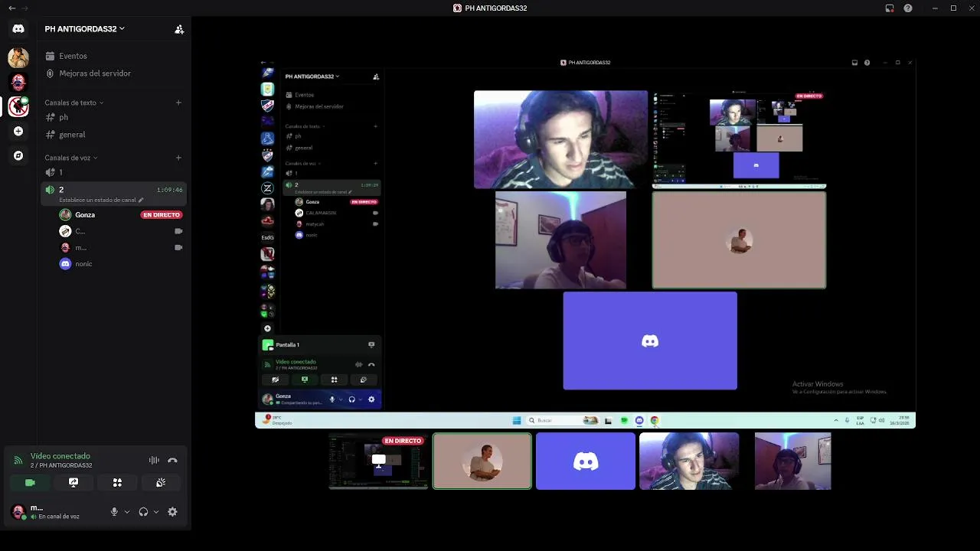Open connection quality signal icon
This screenshot has width=980, height=551.
(18, 461)
